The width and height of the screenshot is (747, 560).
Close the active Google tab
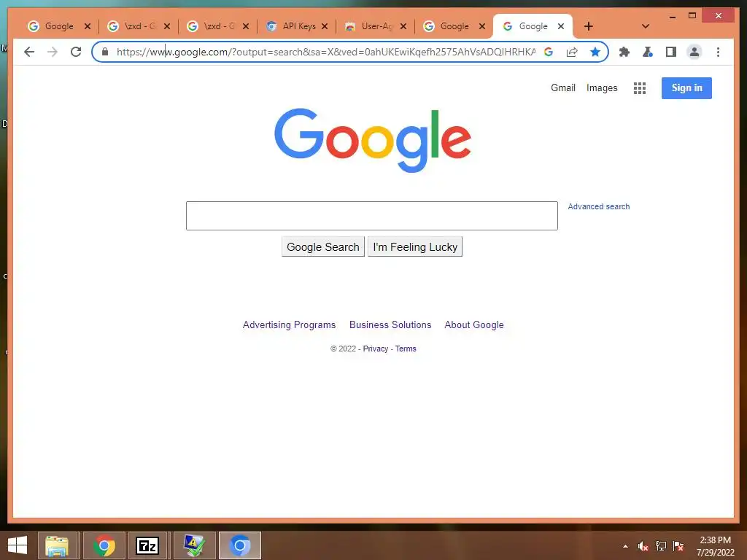tap(561, 26)
